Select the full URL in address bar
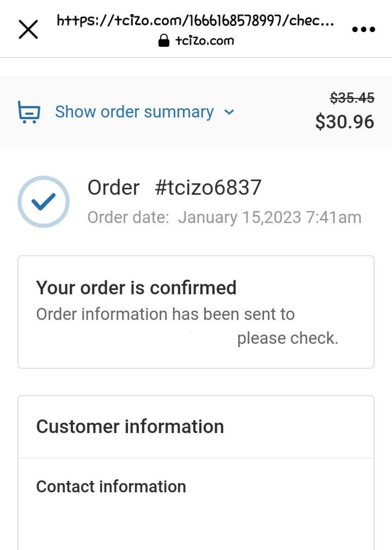Image resolution: width=392 pixels, height=550 pixels. click(x=195, y=21)
